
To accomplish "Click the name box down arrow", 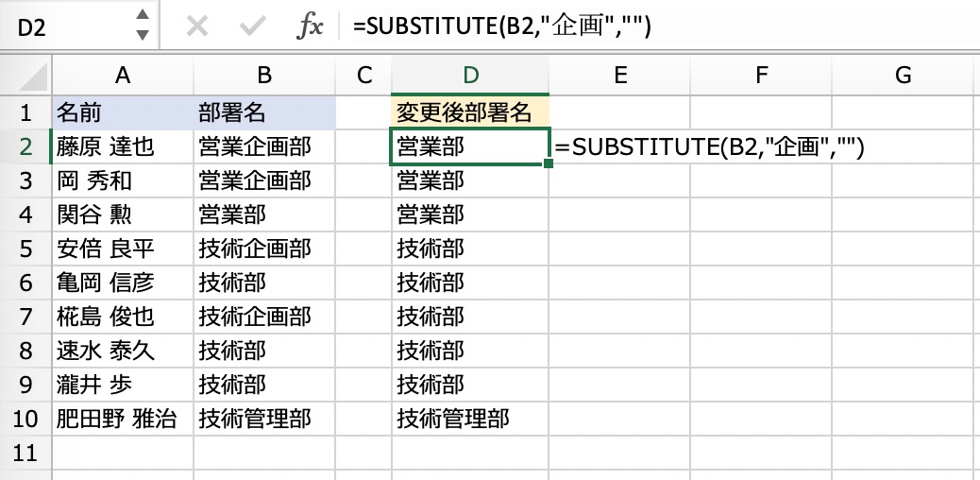I will click(142, 36).
